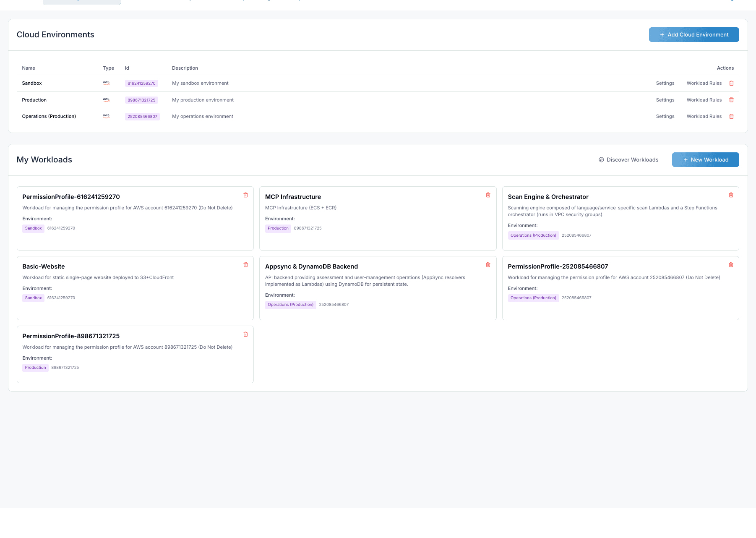The height and width of the screenshot is (538, 756).
Task: Click the compass icon beside Discover Workloads
Action: pos(600,159)
